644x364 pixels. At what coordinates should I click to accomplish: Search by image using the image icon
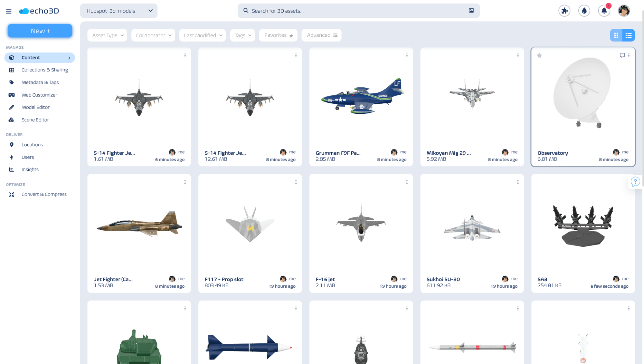[471, 11]
